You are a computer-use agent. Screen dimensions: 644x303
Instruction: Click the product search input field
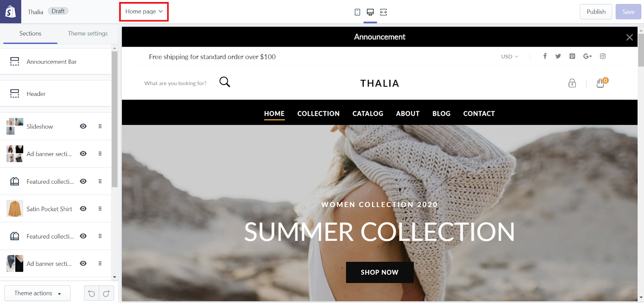175,83
